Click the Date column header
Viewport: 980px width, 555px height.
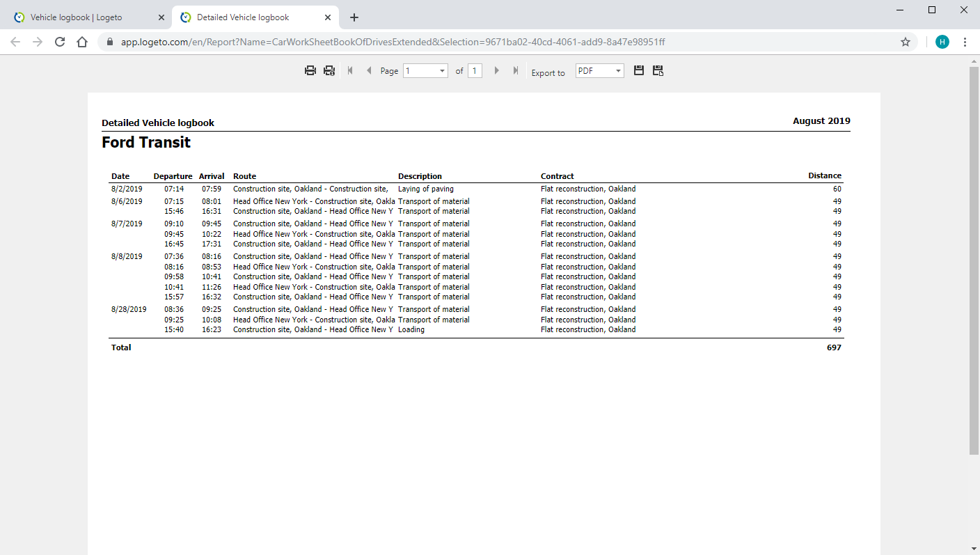120,176
